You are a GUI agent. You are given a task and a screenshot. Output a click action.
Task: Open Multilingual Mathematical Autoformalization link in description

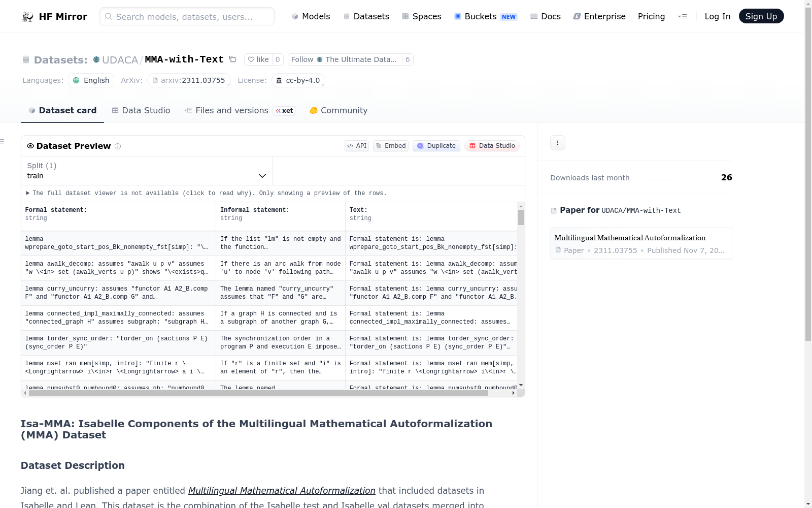point(282,491)
